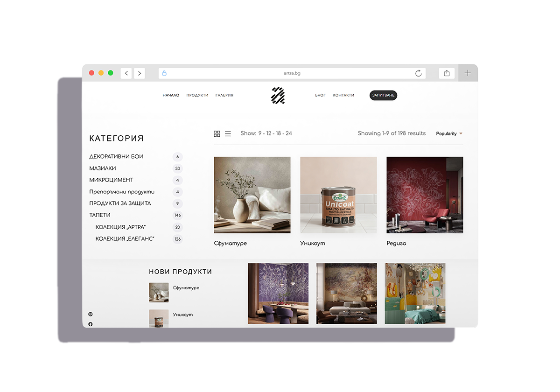Image resolution: width=560 pixels, height=392 pixels.
Task: Open small Сфуматуре thumbnail in НОВИ ПРОДУКТИ
Action: pos(159,293)
